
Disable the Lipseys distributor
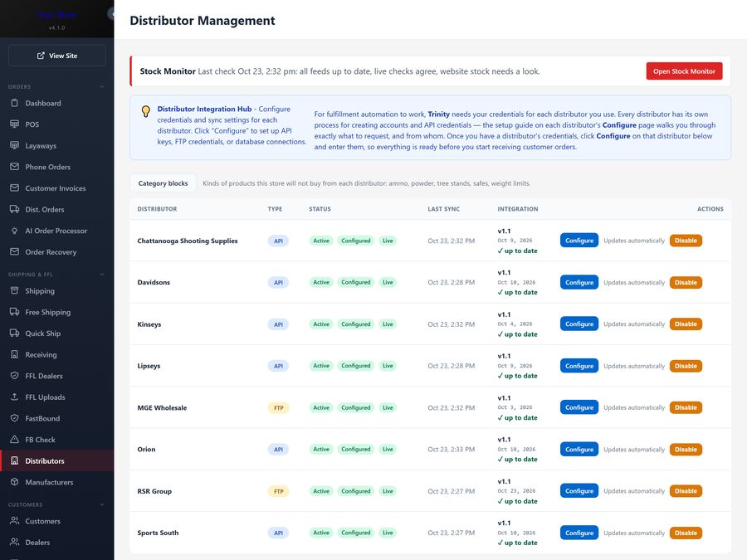pos(686,366)
